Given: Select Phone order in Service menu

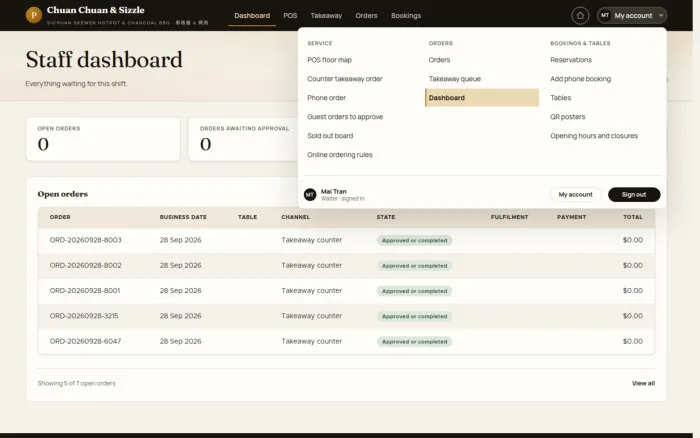Looking at the screenshot, I should (326, 98).
